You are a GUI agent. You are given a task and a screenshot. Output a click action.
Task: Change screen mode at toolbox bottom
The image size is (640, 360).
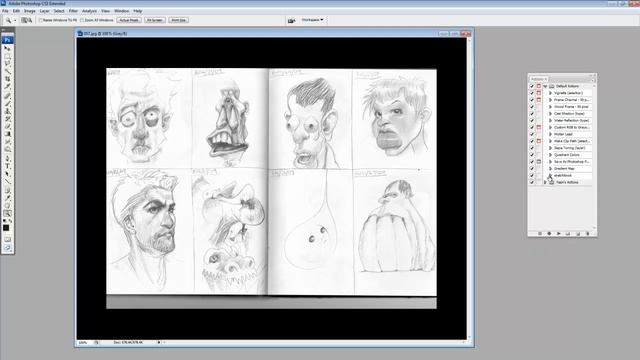point(7,247)
